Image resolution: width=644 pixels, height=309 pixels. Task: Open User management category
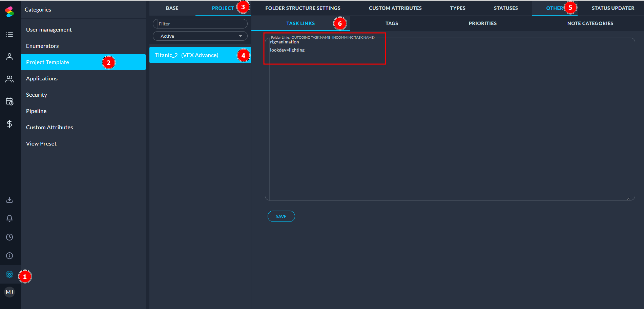pyautogui.click(x=83, y=30)
